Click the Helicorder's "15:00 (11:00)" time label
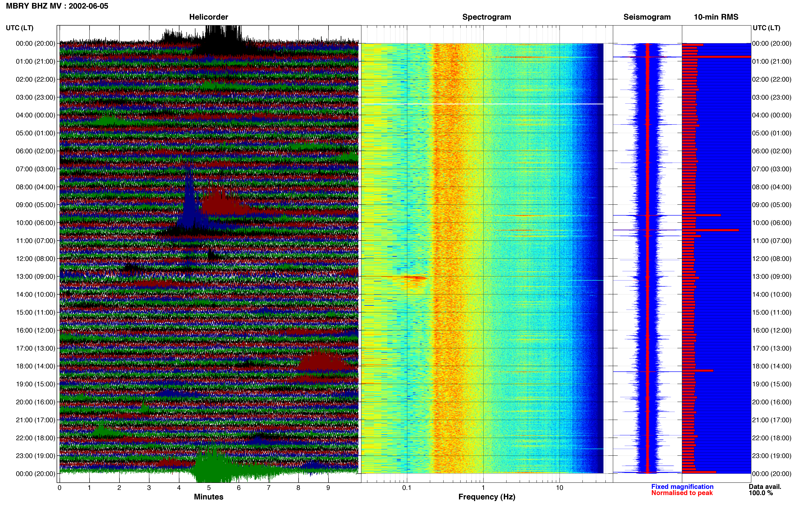 tap(36, 313)
